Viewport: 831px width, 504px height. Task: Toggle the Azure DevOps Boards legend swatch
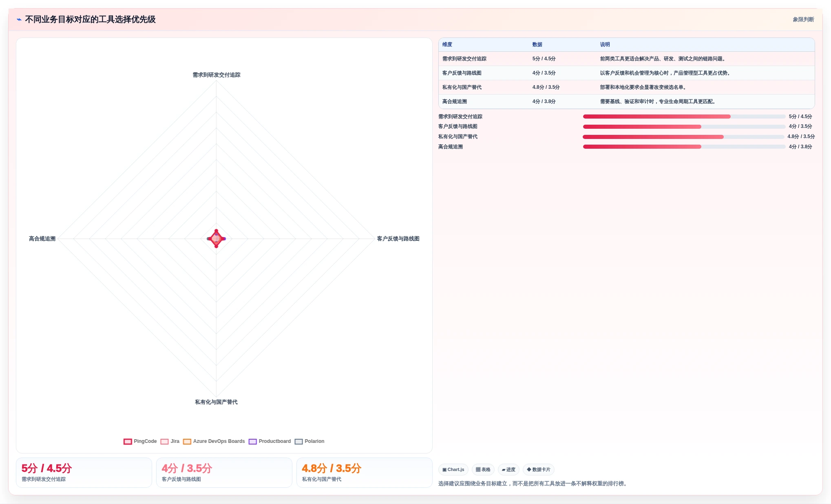click(x=187, y=441)
